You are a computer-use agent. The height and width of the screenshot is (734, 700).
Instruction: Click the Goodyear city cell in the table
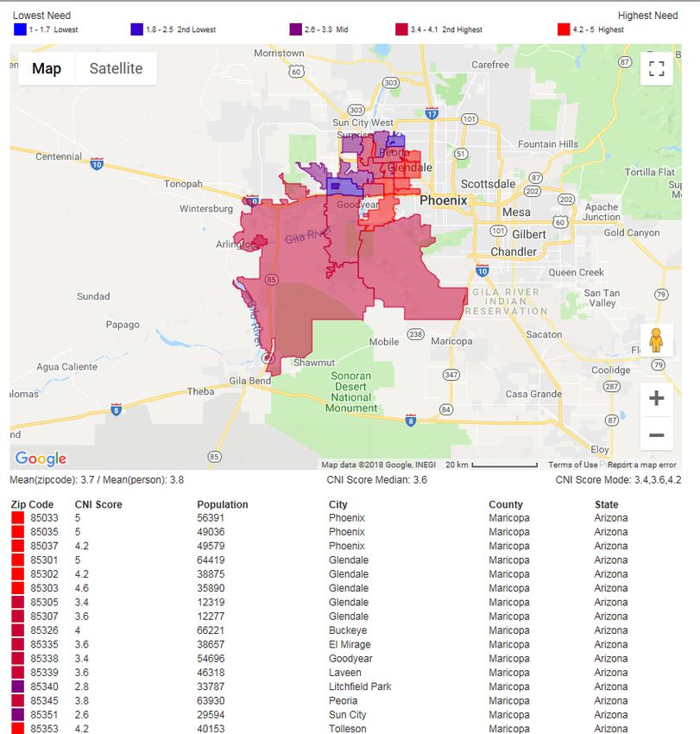[350, 659]
